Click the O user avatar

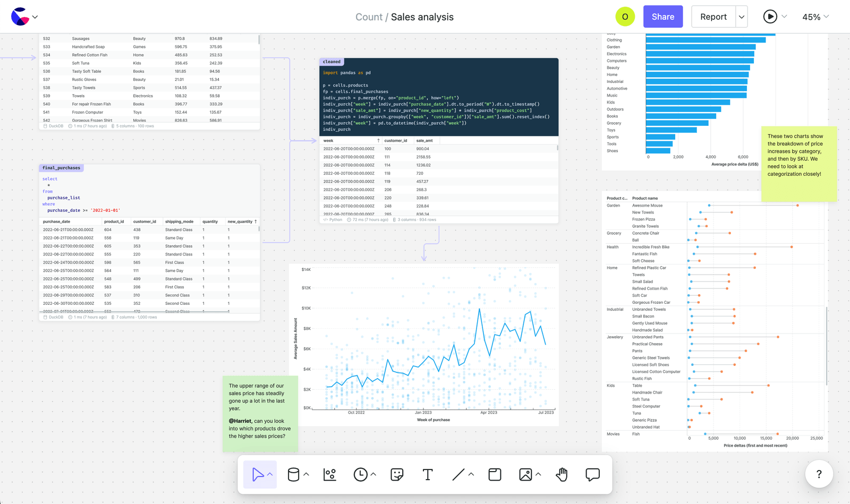(x=625, y=16)
